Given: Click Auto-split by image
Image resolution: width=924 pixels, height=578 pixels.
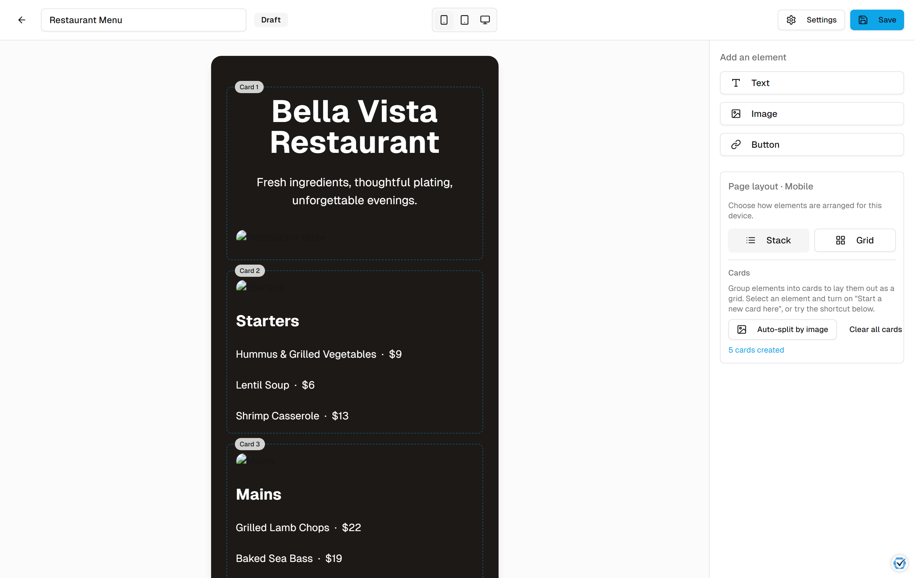Looking at the screenshot, I should coord(782,329).
